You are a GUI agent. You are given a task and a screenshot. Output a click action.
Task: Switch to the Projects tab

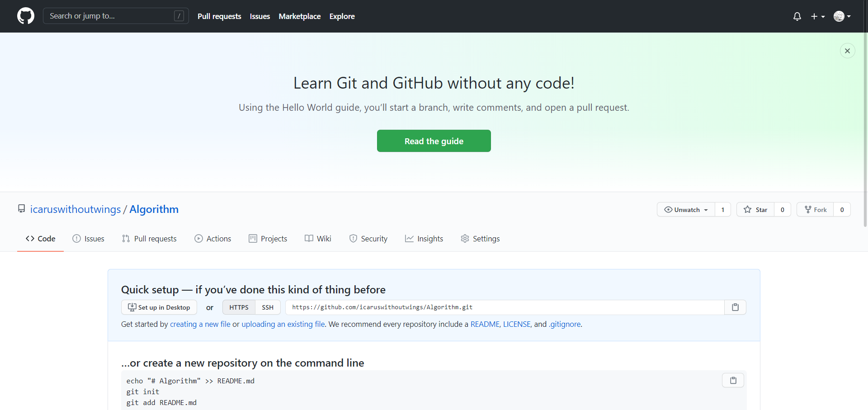(x=268, y=239)
